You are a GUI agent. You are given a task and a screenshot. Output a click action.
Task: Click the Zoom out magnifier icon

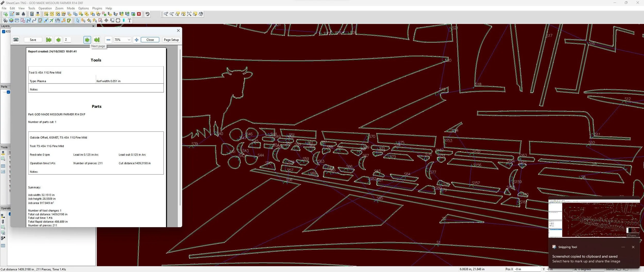pos(172,14)
